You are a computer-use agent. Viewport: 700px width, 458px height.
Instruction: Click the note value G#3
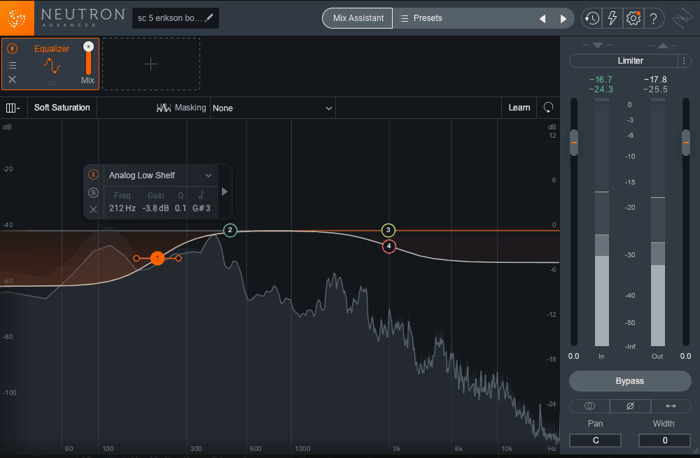(201, 208)
